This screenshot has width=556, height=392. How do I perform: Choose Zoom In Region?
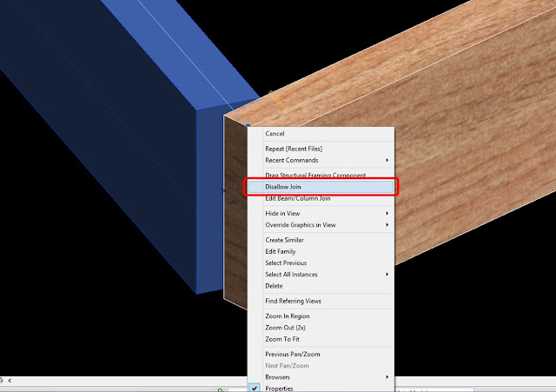tap(288, 316)
